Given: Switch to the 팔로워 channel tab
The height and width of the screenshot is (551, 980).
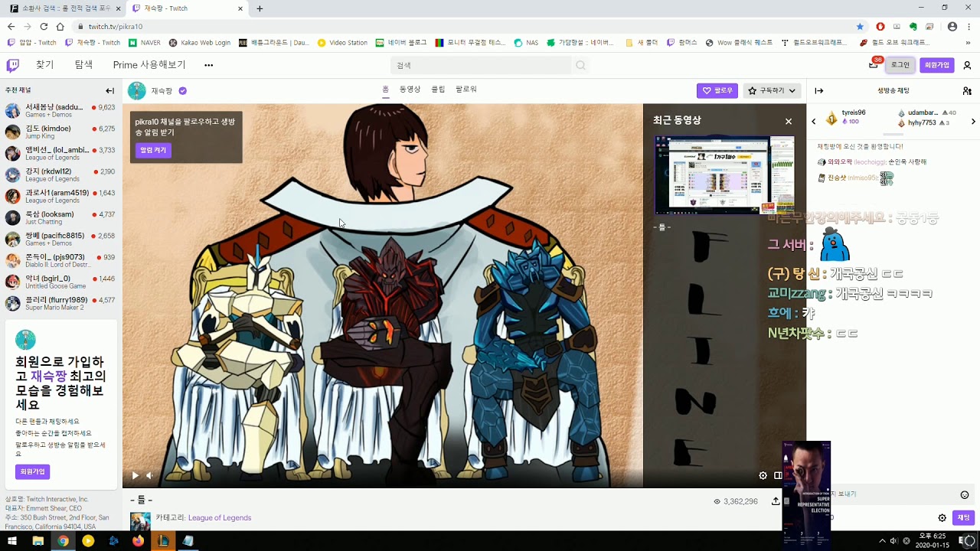Looking at the screenshot, I should (x=466, y=90).
